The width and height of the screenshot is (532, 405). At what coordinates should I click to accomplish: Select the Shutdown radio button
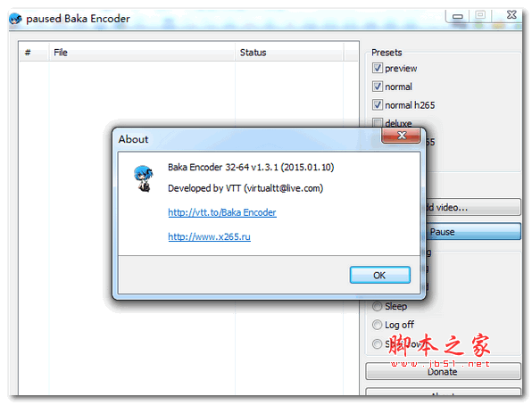tap(377, 344)
